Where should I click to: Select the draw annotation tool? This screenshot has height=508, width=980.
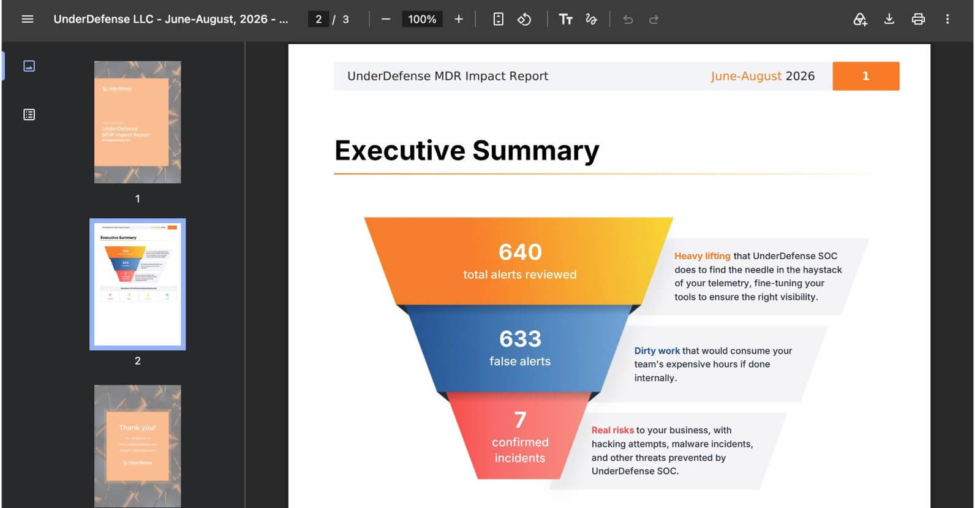pos(591,19)
